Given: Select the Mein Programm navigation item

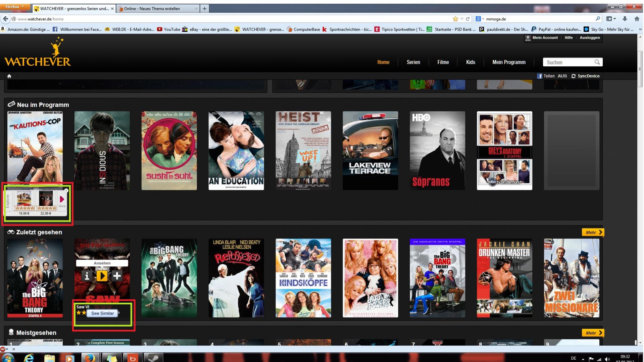Looking at the screenshot, I should 509,62.
